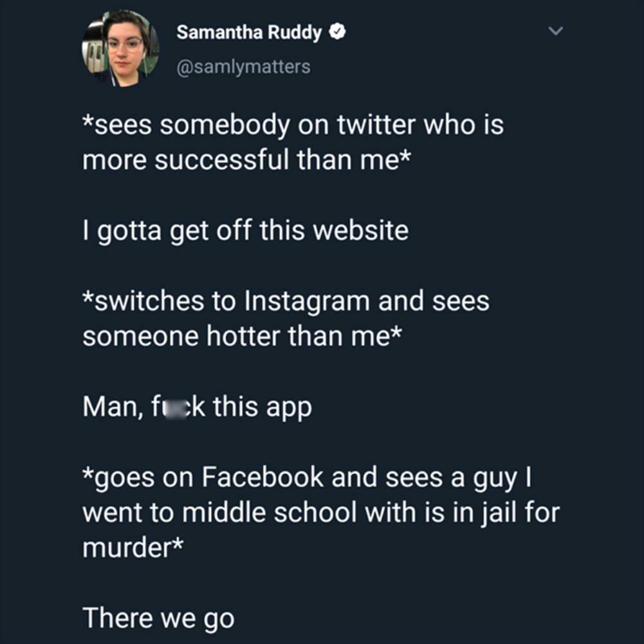Select the word "Instagram" in the tweet
644x644 pixels.
(x=308, y=301)
